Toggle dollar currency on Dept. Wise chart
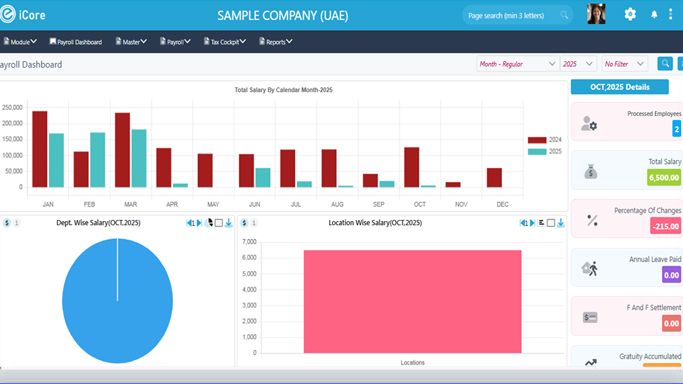The width and height of the screenshot is (683, 384). (7, 223)
